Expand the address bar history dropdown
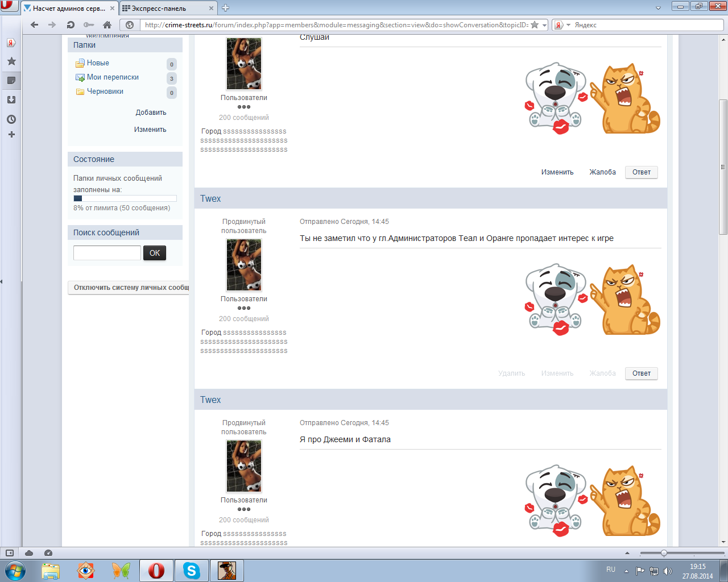The height and width of the screenshot is (582, 728). tap(544, 25)
